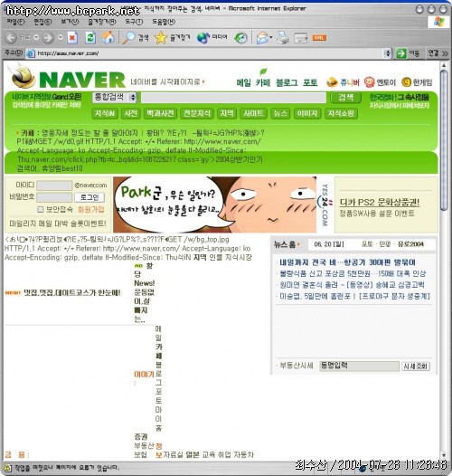Open Favorites star icon
Viewport: 452px width, 476px height.
point(161,38)
